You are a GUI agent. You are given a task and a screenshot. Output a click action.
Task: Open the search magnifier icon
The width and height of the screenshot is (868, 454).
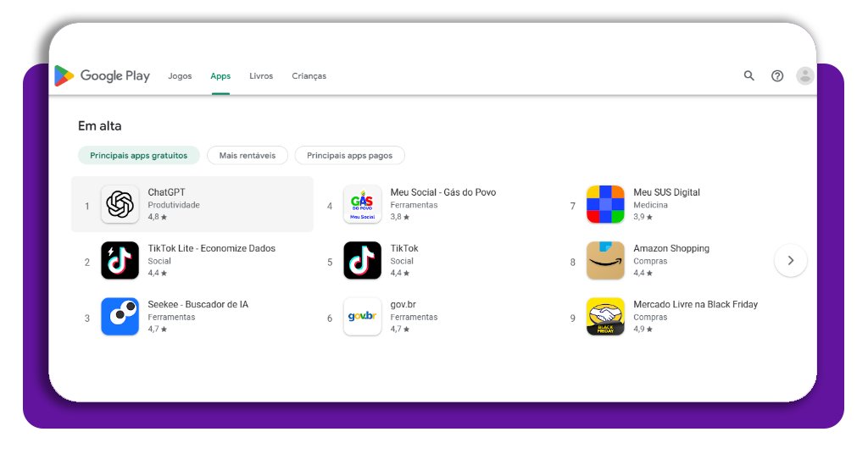[749, 75]
